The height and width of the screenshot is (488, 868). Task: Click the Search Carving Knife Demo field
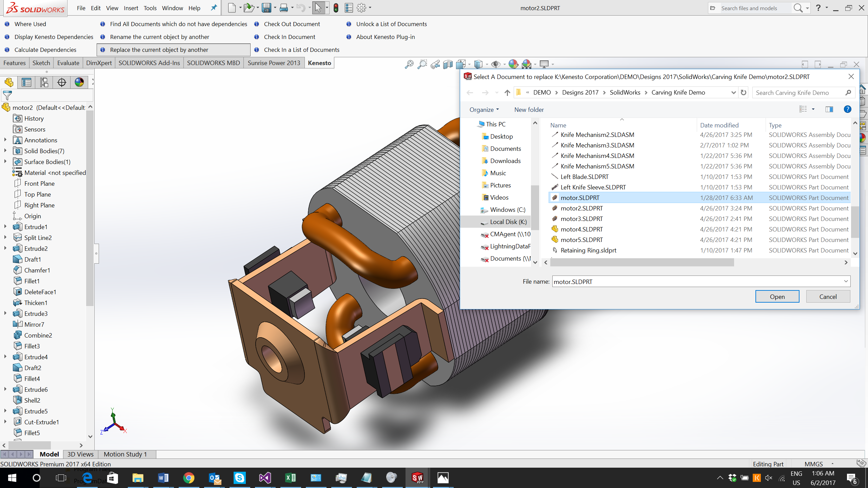click(x=804, y=93)
